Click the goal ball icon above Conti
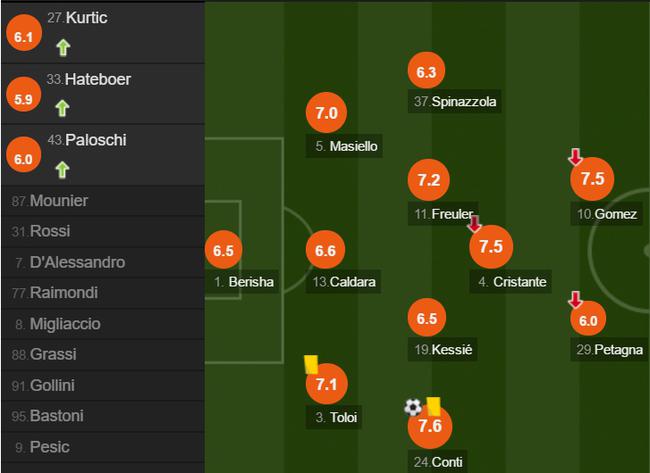Screen dimensions: 650x473 (x=413, y=407)
